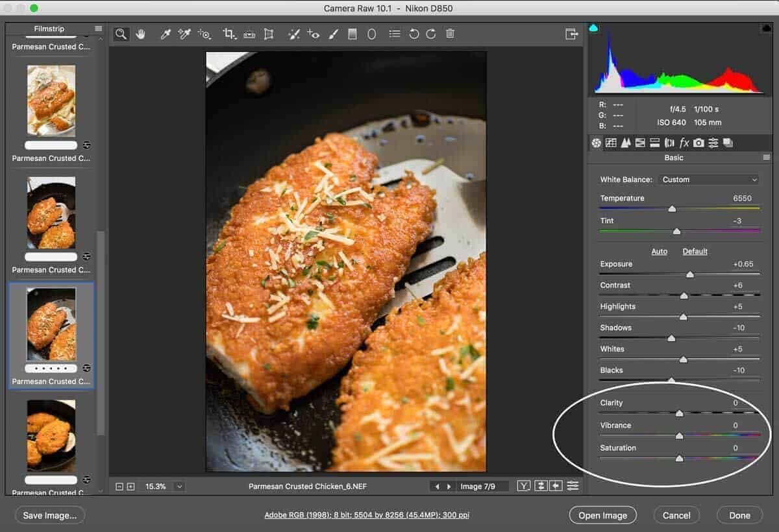Rotate image 90 degrees counter-clockwise

point(414,34)
